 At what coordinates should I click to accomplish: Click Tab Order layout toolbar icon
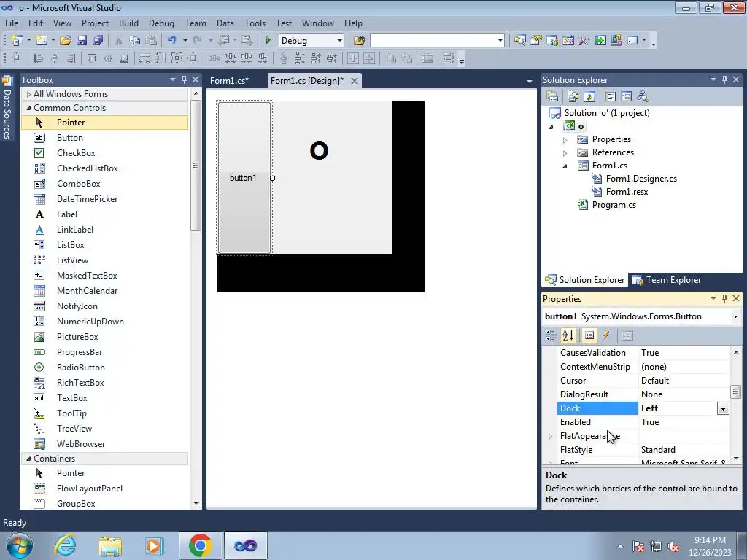449,58
